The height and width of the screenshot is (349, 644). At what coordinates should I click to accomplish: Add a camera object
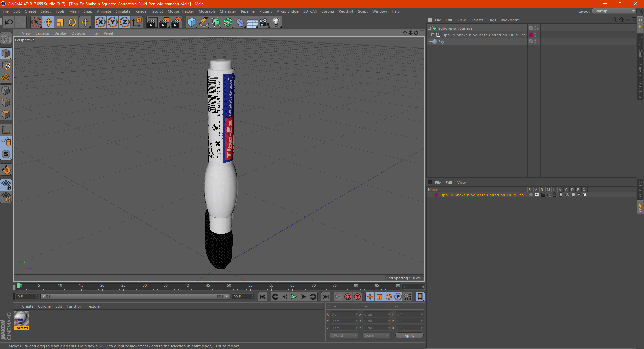[264, 22]
